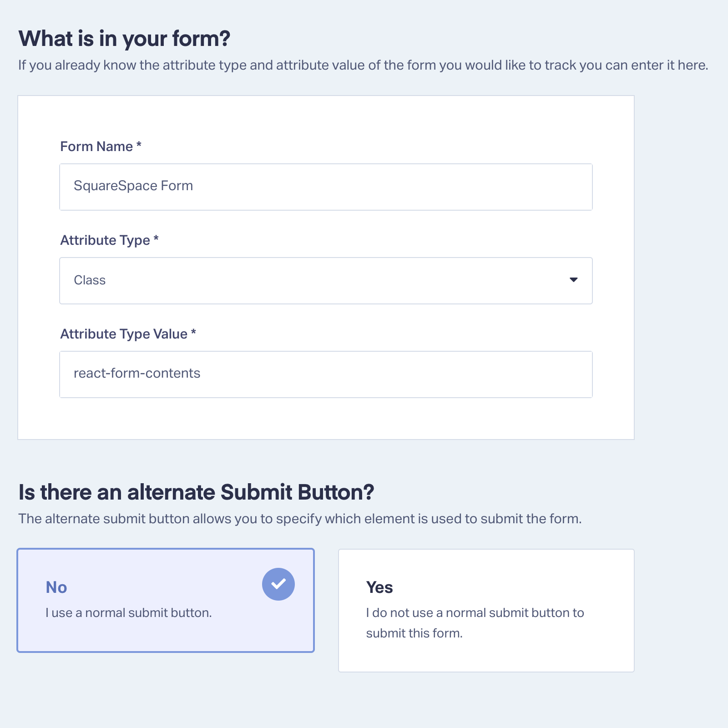Select the No alternate submit button option
This screenshot has height=728, width=728.
(166, 600)
